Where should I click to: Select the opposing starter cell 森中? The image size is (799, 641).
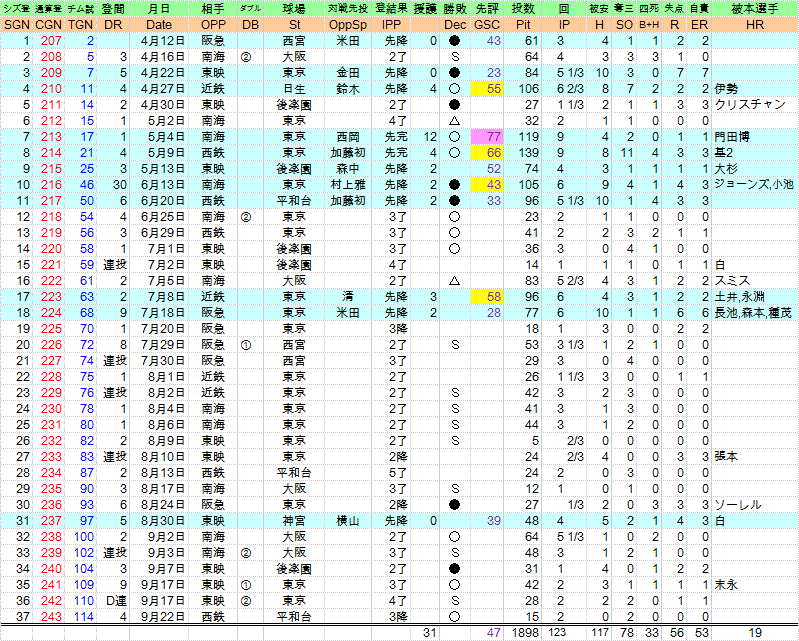pos(348,169)
